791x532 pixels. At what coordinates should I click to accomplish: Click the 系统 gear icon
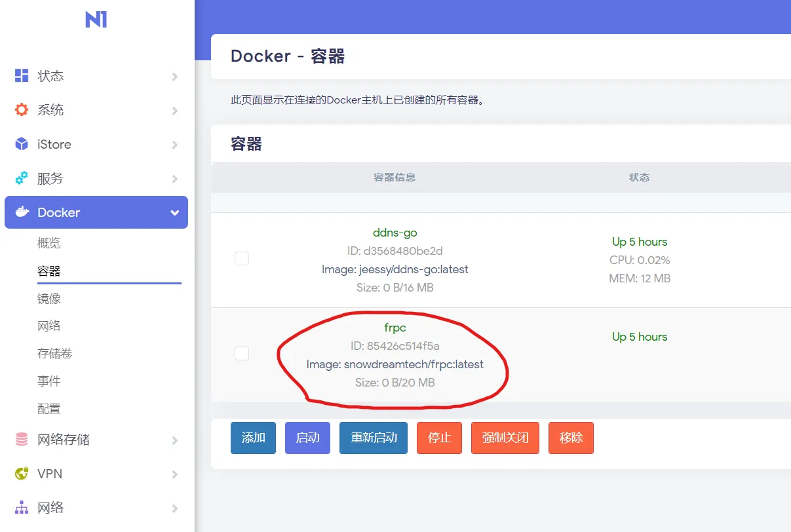click(x=22, y=109)
